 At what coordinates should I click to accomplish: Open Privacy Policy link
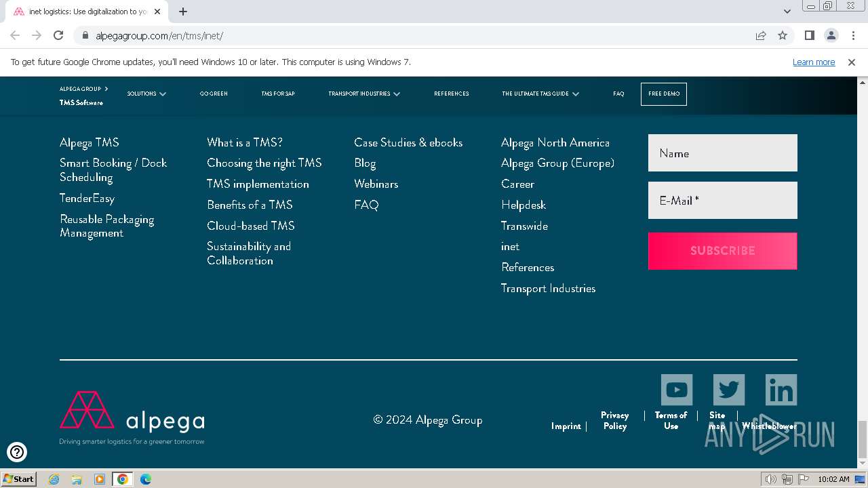(x=615, y=420)
